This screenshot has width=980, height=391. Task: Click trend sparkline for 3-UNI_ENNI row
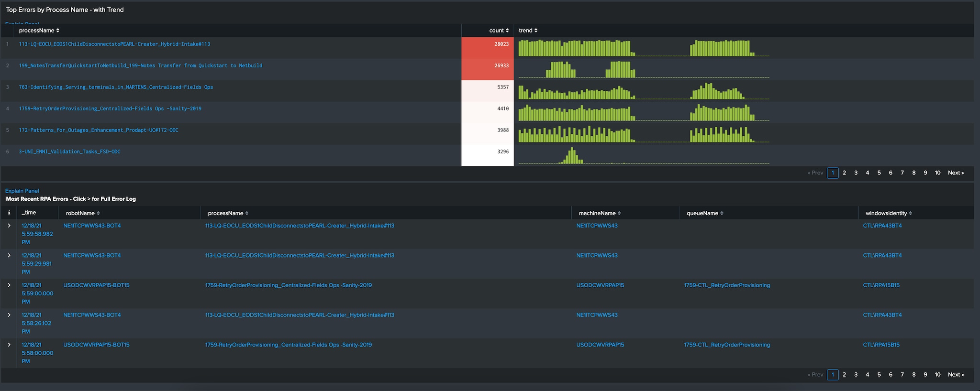(644, 155)
